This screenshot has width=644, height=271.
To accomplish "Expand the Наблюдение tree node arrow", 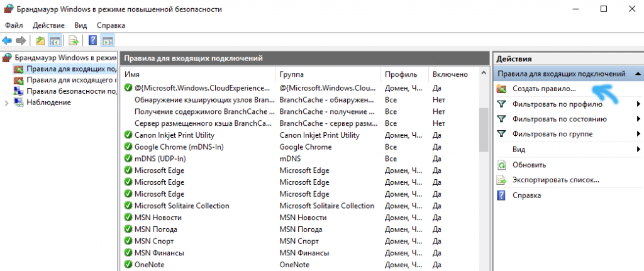I will pos(6,102).
